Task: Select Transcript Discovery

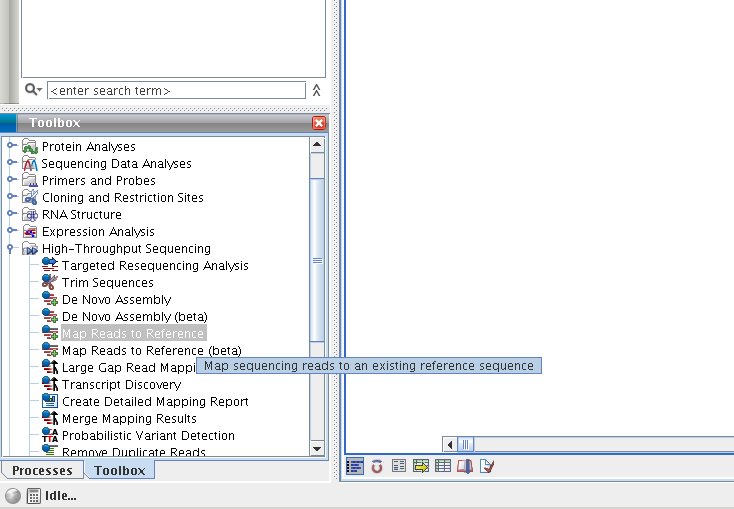Action: point(122,384)
